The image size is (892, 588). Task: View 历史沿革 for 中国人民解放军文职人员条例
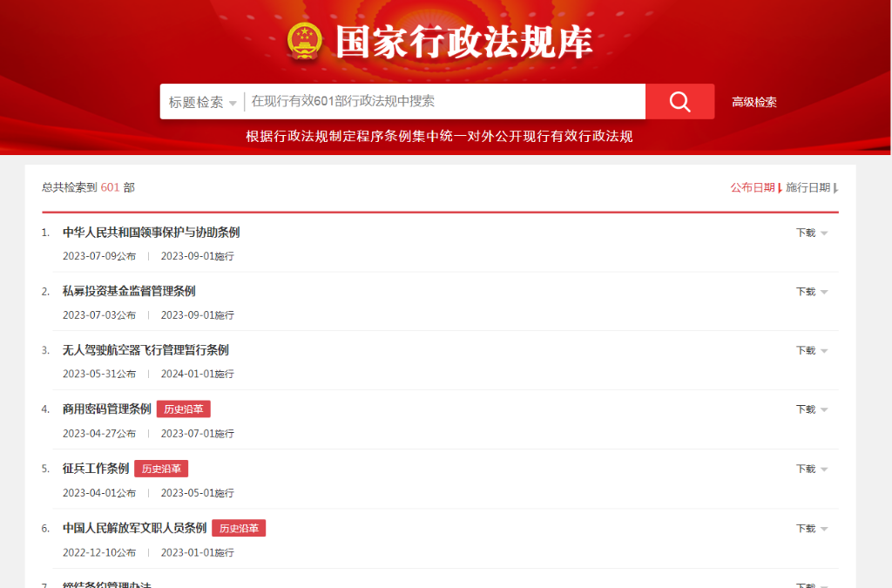click(239, 528)
